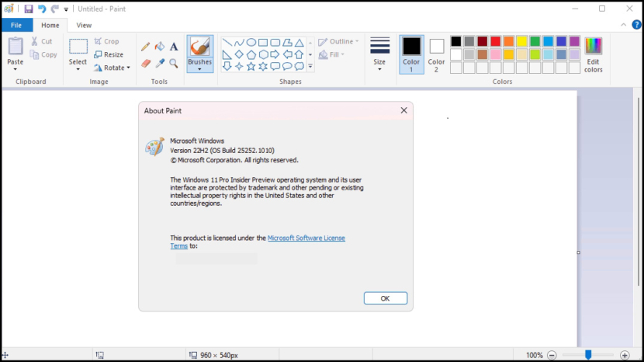Expand the Paste options arrow

[x=16, y=69]
